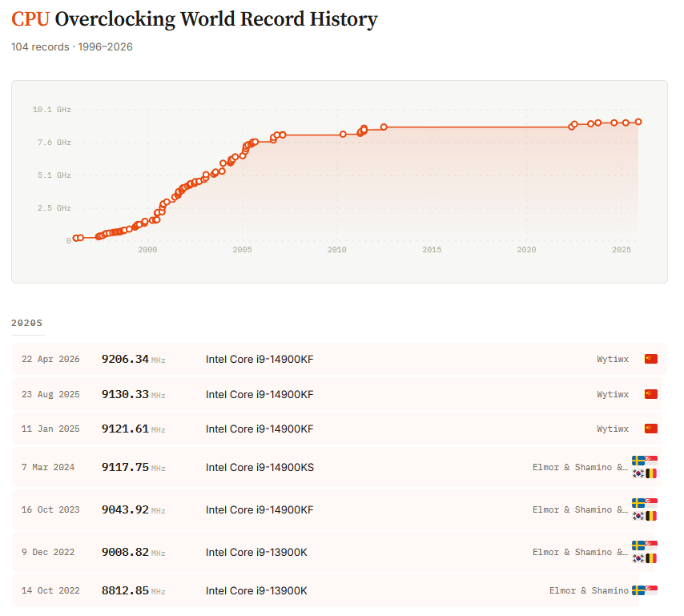Select Intel Core i9-13900K in 9 Dec 2022 row
The width and height of the screenshot is (684, 616).
tap(256, 552)
